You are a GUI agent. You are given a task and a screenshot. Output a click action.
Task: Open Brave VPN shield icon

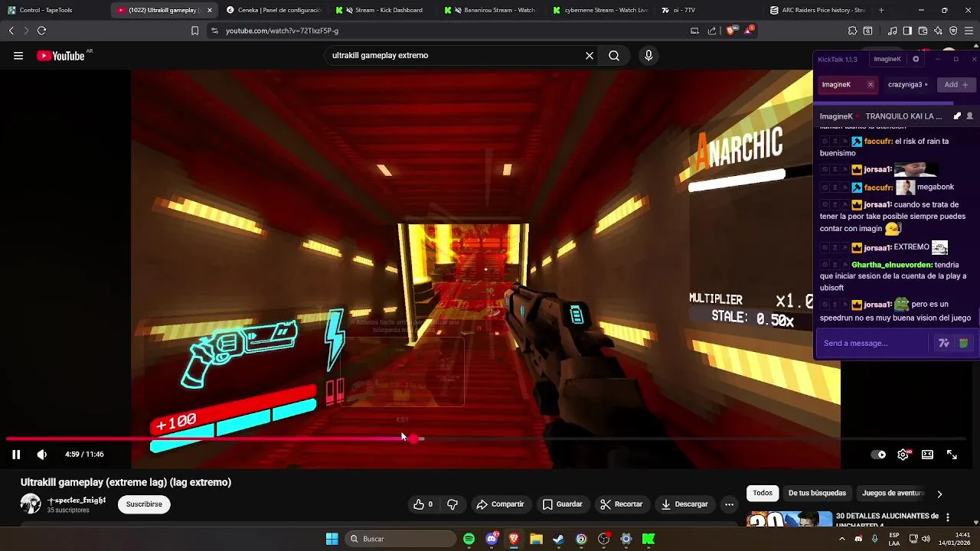click(x=953, y=31)
